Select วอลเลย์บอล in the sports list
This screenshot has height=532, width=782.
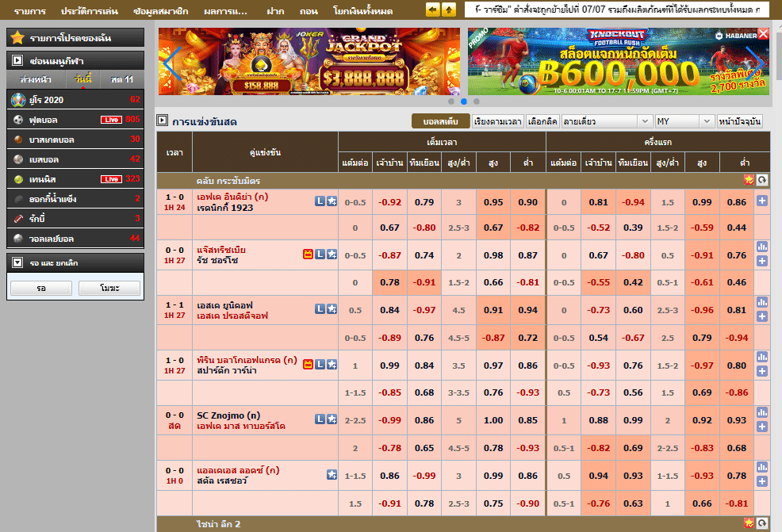75,239
